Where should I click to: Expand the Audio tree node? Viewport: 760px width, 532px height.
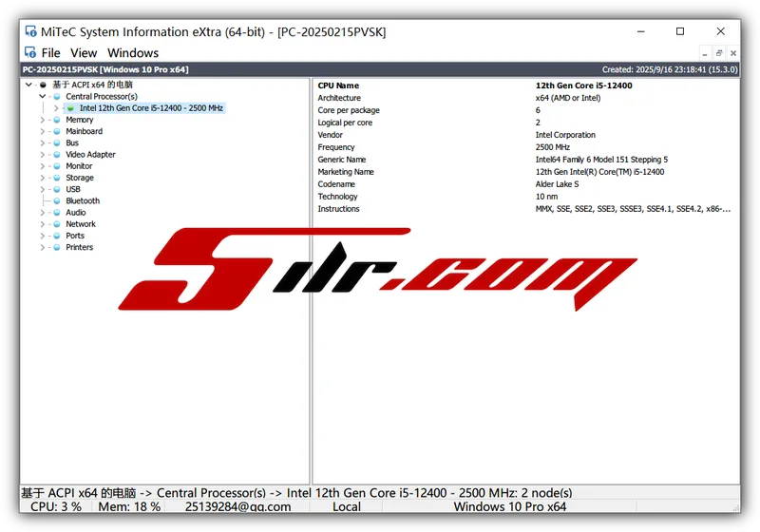pyautogui.click(x=43, y=213)
